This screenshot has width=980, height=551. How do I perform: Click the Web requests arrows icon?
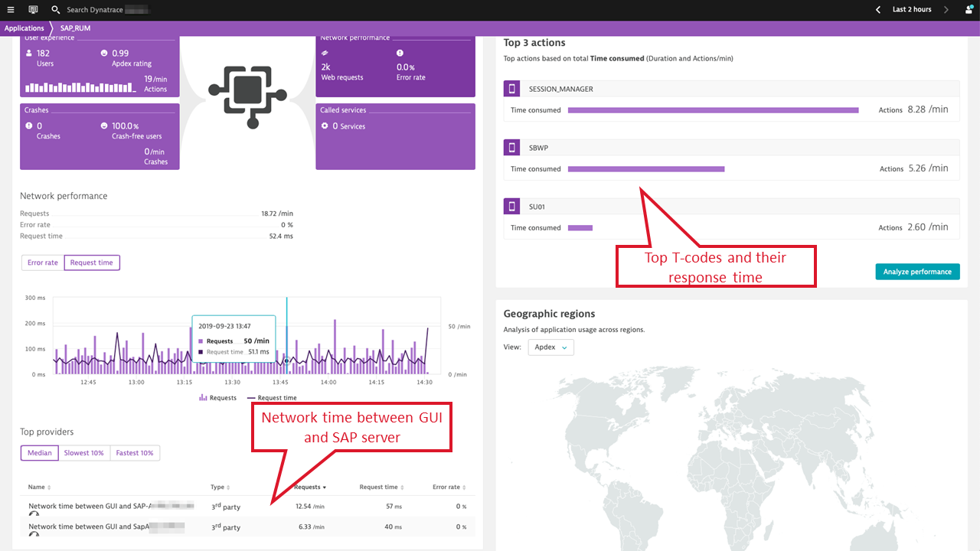pyautogui.click(x=325, y=54)
